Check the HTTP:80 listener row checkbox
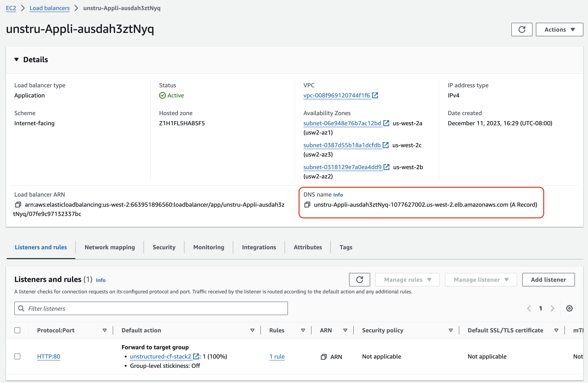Viewport: 588px width, 383px height. pos(17,357)
